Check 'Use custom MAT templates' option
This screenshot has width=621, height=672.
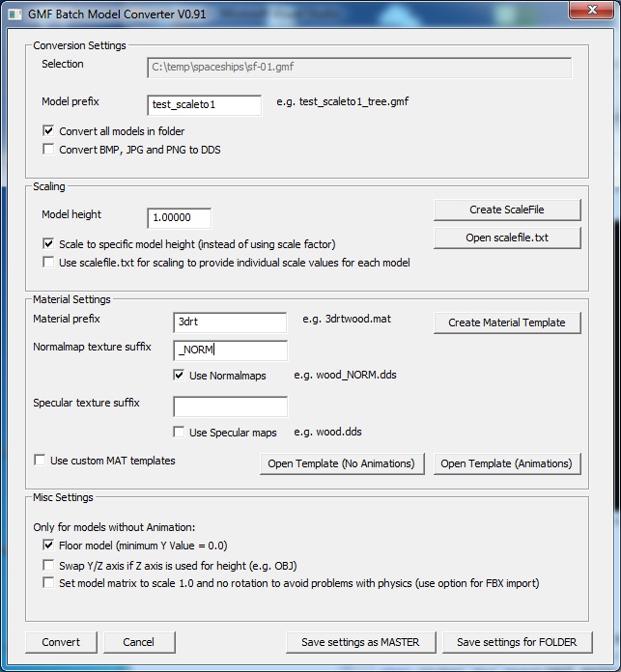[41, 461]
